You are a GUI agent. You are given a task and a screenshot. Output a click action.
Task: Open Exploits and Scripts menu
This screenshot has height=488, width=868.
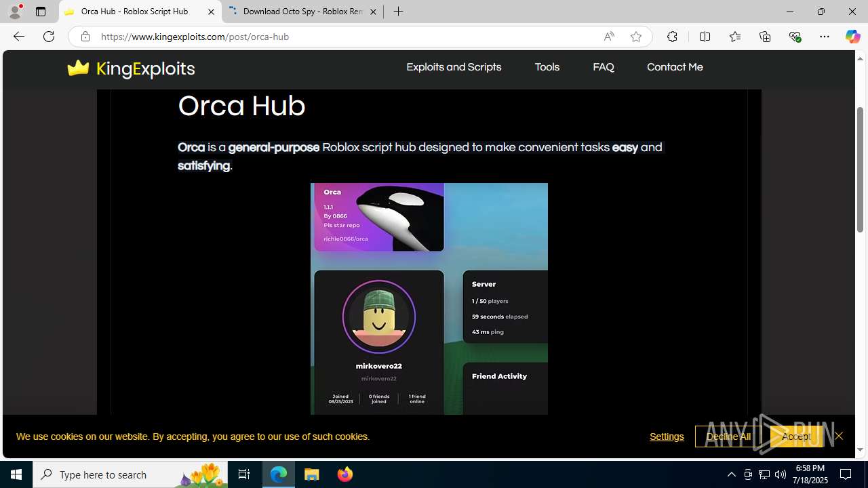454,67
